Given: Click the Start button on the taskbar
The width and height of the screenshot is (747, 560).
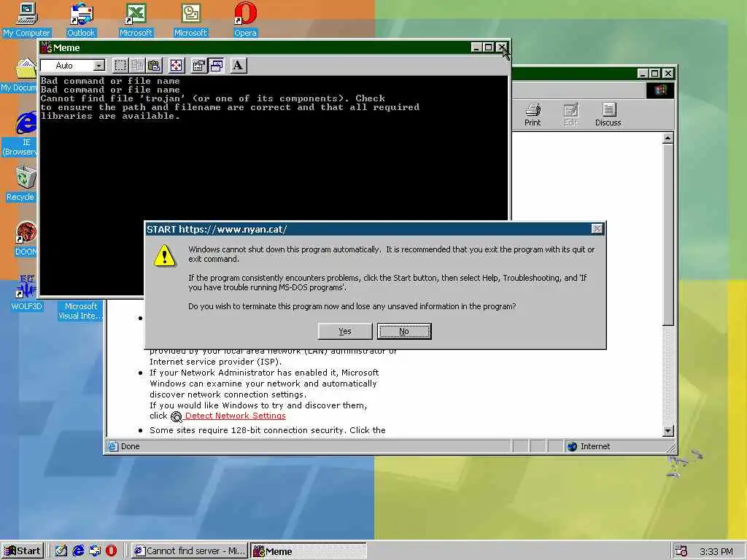Looking at the screenshot, I should [x=23, y=551].
